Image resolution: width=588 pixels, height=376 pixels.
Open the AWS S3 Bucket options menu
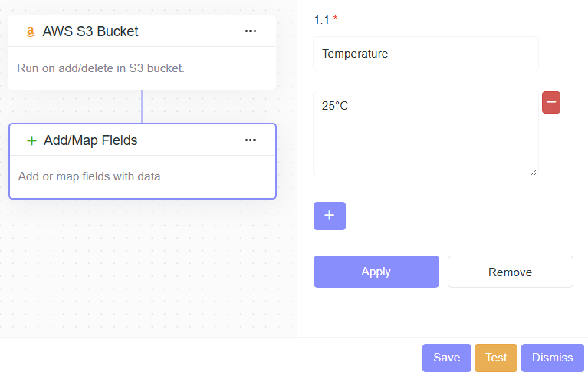click(251, 31)
